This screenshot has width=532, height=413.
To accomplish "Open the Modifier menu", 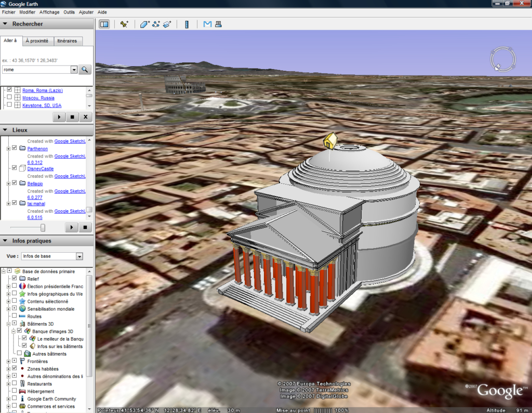I will 27,12.
